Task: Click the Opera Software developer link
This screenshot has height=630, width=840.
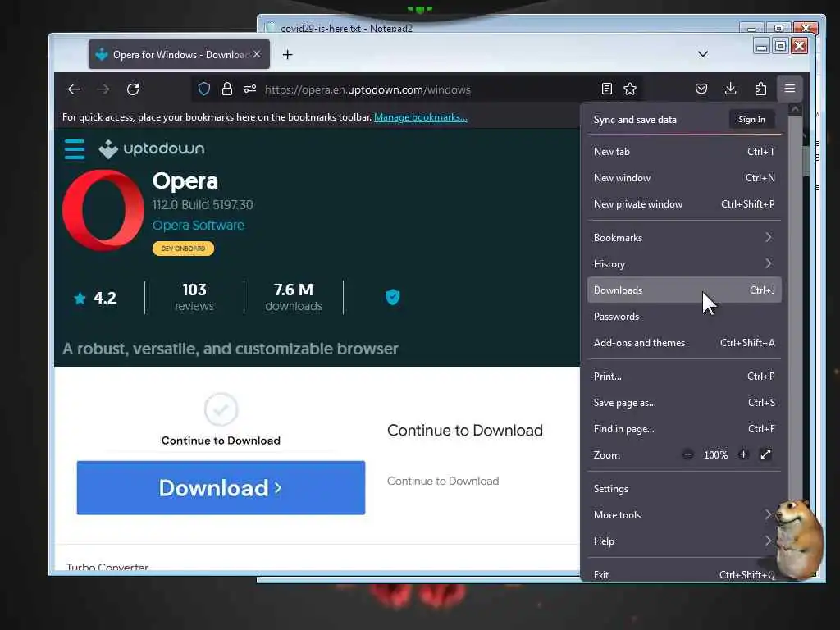Action: (x=199, y=225)
